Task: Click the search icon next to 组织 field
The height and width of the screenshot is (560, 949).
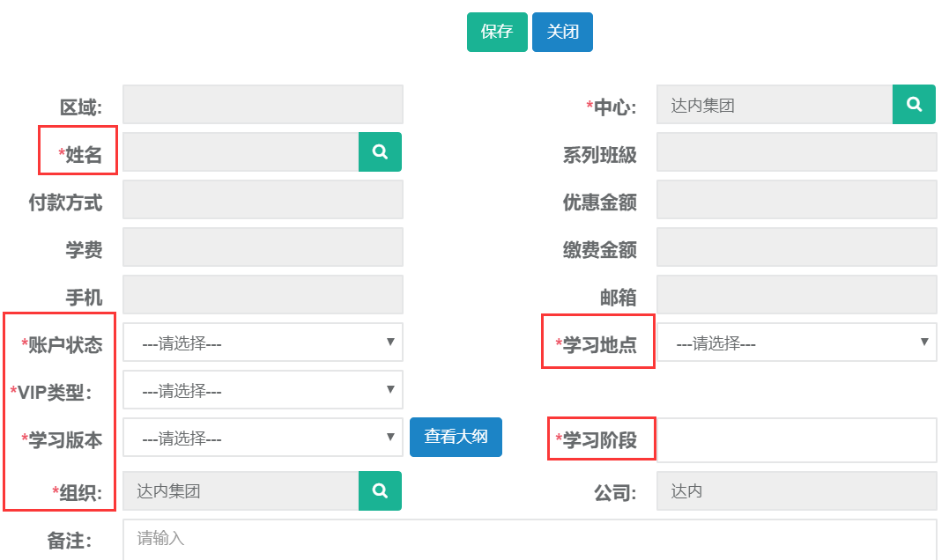Action: [x=380, y=491]
